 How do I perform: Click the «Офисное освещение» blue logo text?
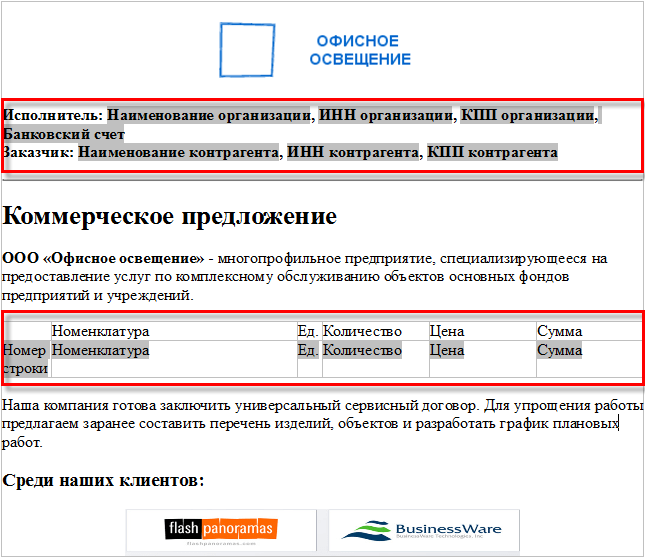(x=359, y=50)
